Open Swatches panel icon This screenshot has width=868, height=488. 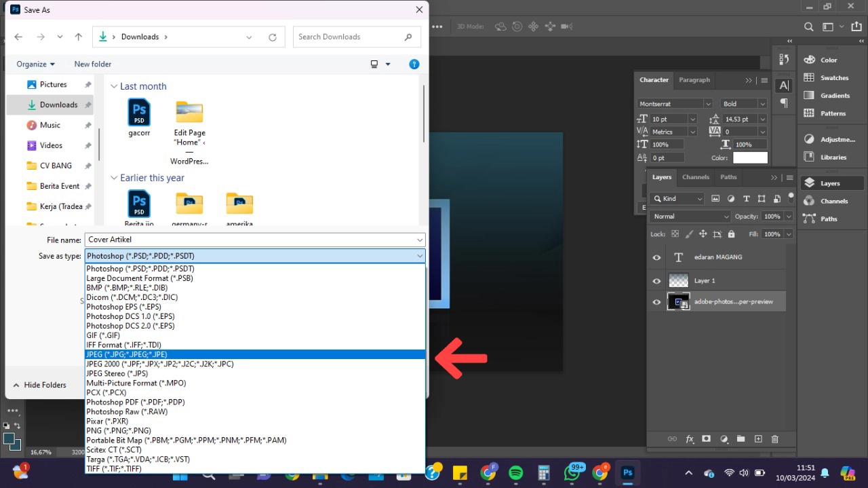tap(809, 77)
